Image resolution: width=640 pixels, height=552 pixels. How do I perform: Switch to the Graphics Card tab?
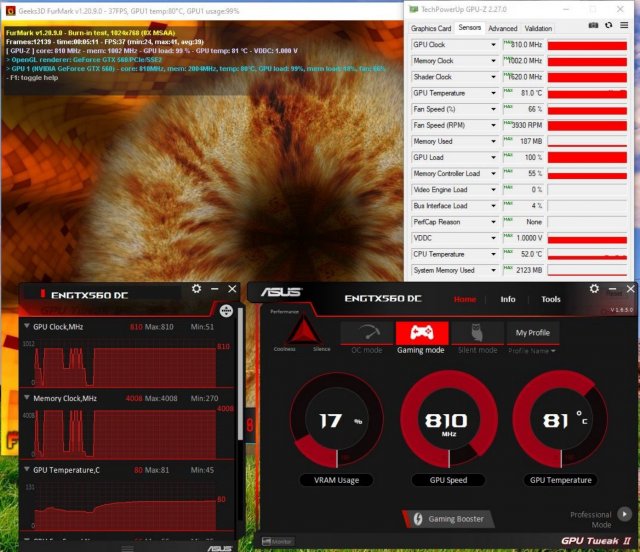tap(432, 29)
